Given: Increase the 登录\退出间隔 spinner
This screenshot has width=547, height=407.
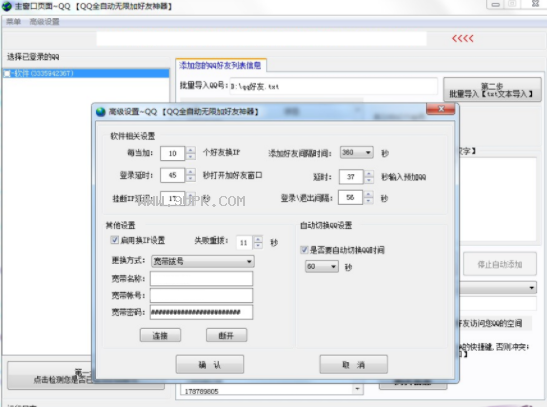Looking at the screenshot, I should (x=368, y=194).
